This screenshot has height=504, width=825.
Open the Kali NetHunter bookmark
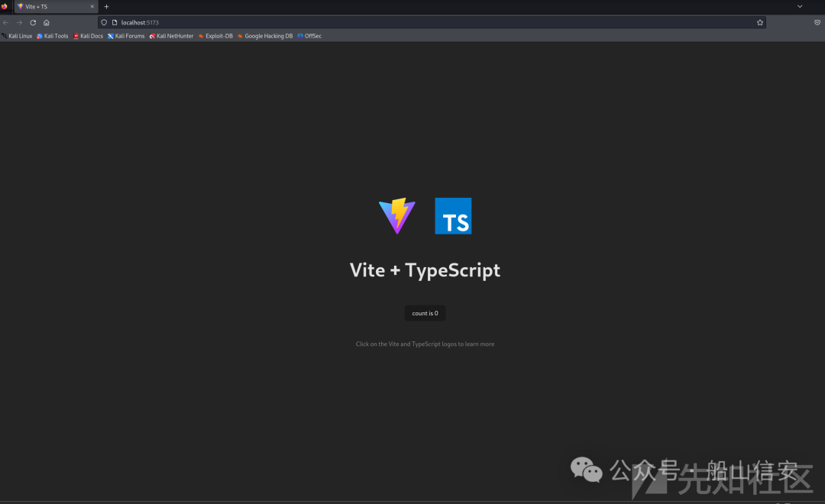click(172, 37)
